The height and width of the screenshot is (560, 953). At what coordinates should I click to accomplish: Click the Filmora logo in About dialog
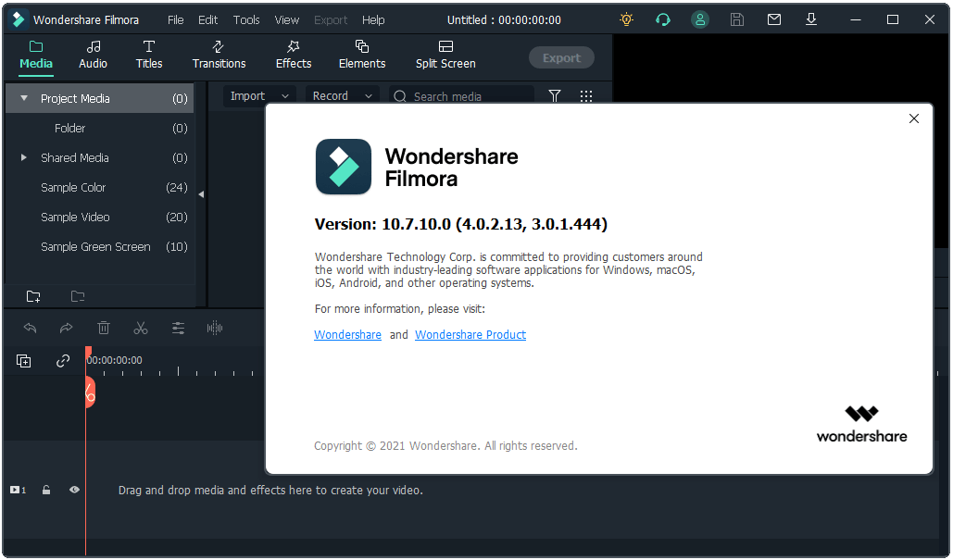pyautogui.click(x=344, y=167)
